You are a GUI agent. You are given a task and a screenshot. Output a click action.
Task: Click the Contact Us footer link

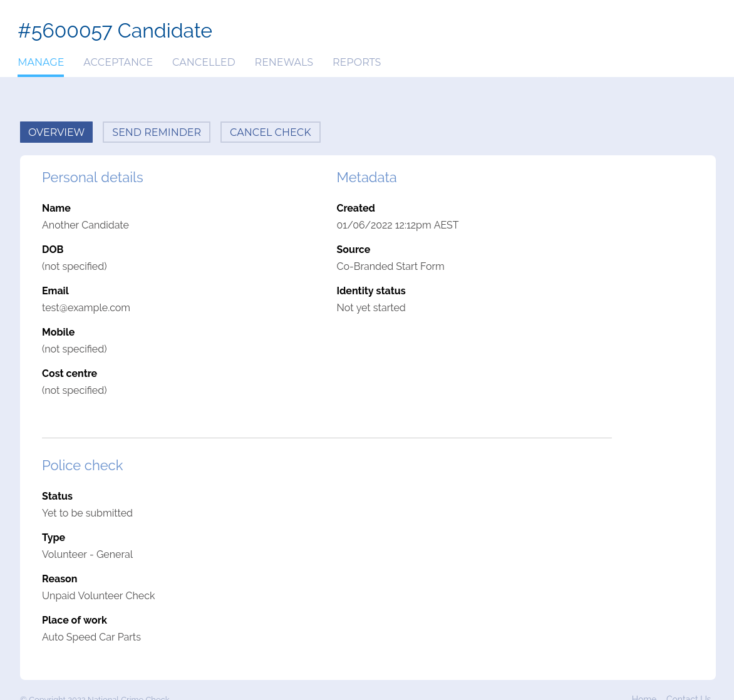tap(688, 697)
